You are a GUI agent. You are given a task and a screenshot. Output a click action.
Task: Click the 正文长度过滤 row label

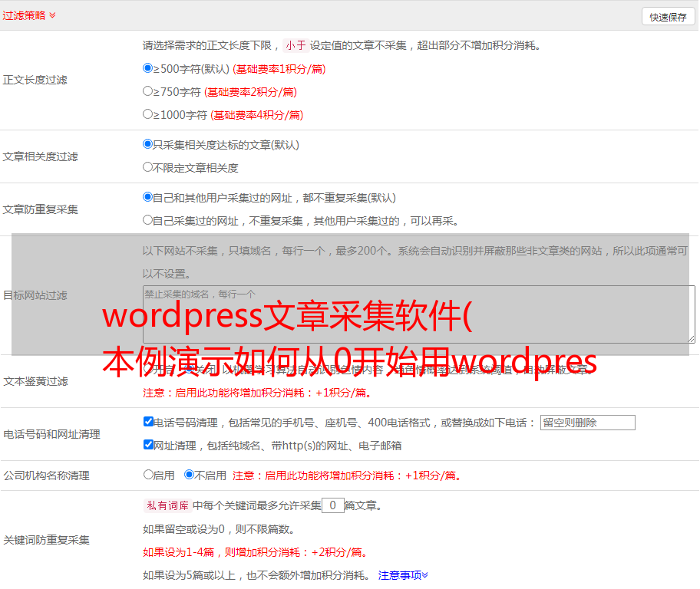coord(35,80)
